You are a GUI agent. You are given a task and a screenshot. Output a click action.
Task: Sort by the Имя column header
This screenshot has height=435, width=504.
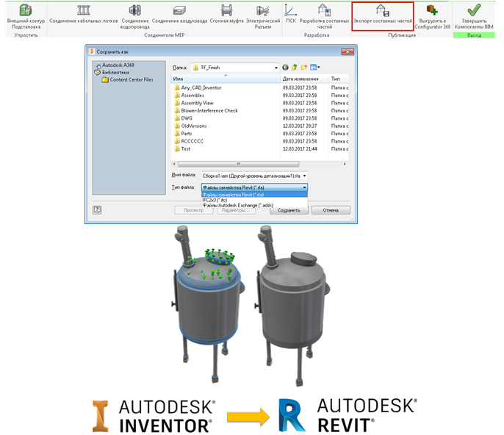point(226,79)
